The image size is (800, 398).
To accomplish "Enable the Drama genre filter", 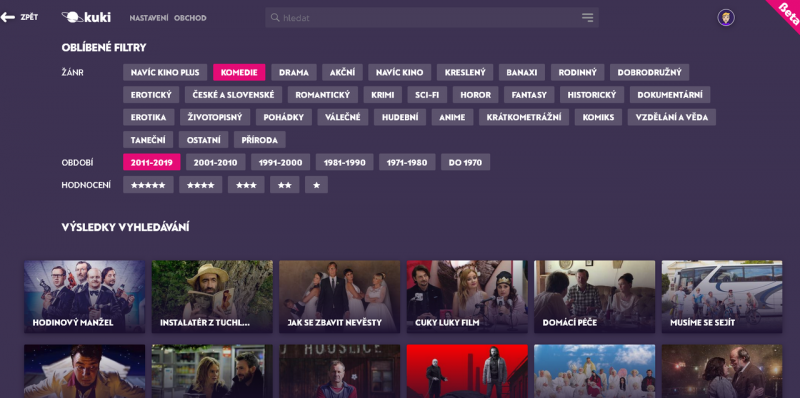I will tap(294, 72).
